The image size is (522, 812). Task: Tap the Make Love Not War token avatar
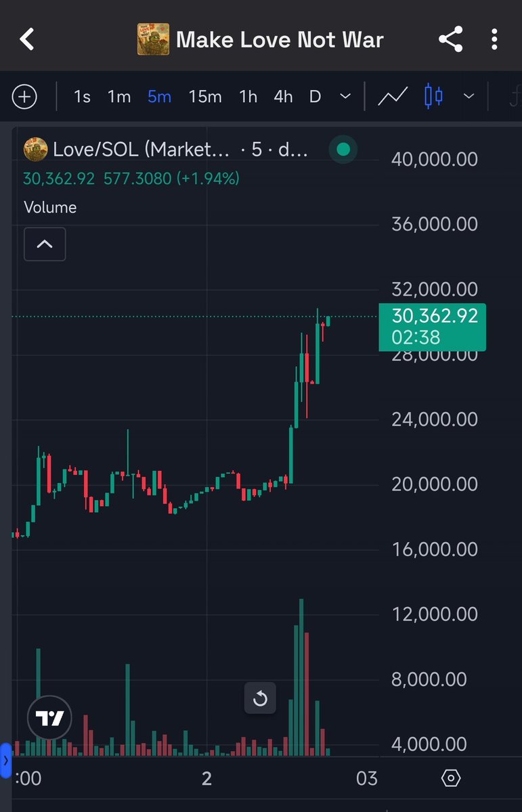pos(153,39)
